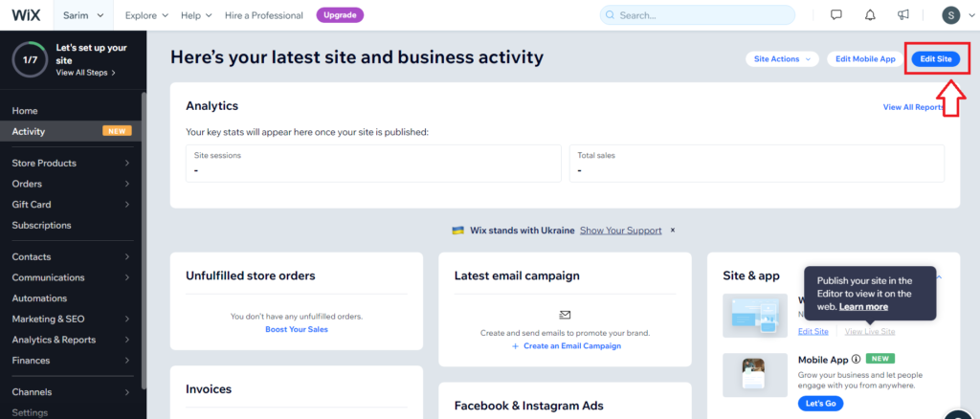Click the Show Your Support link
This screenshot has width=980, height=419.
[620, 231]
